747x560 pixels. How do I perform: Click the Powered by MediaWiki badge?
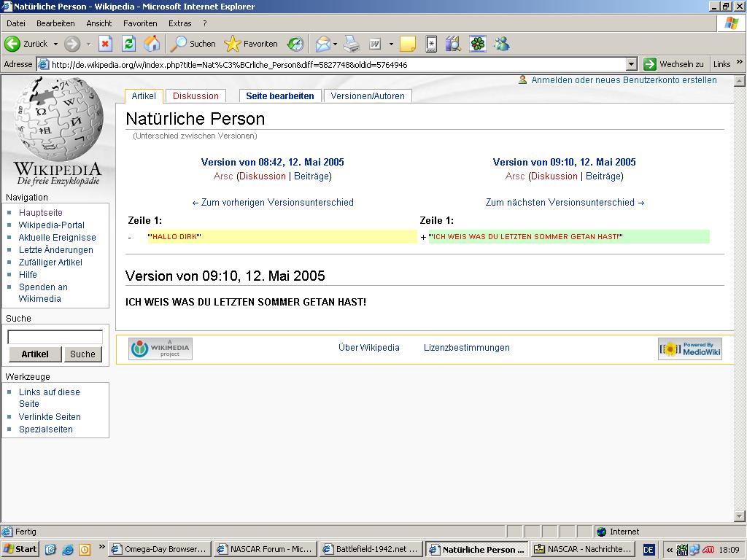click(x=690, y=349)
